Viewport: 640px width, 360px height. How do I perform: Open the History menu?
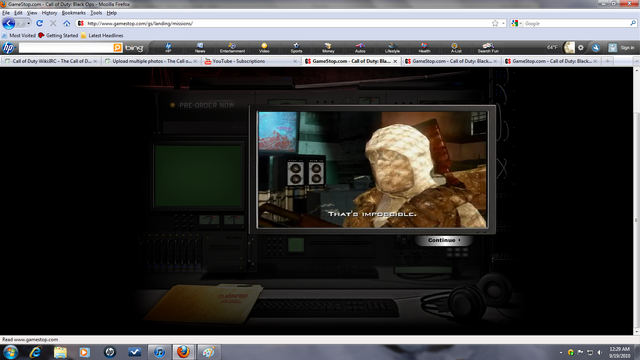pyautogui.click(x=49, y=13)
